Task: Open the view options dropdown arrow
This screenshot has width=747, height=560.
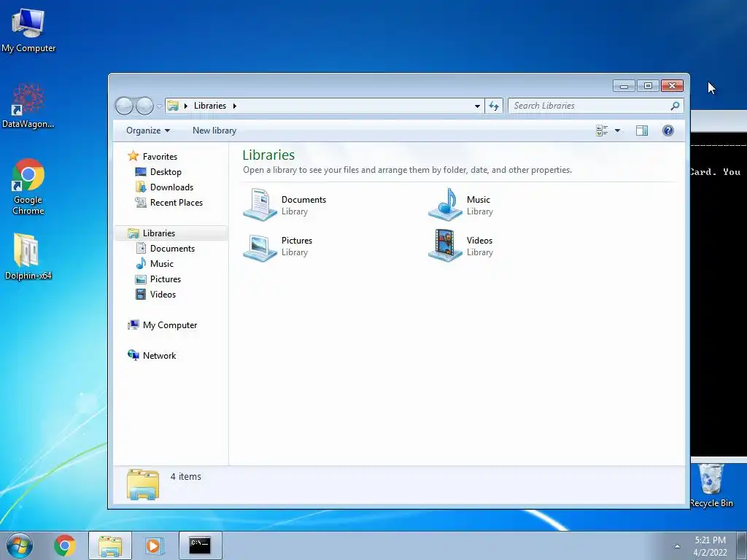Action: [617, 131]
